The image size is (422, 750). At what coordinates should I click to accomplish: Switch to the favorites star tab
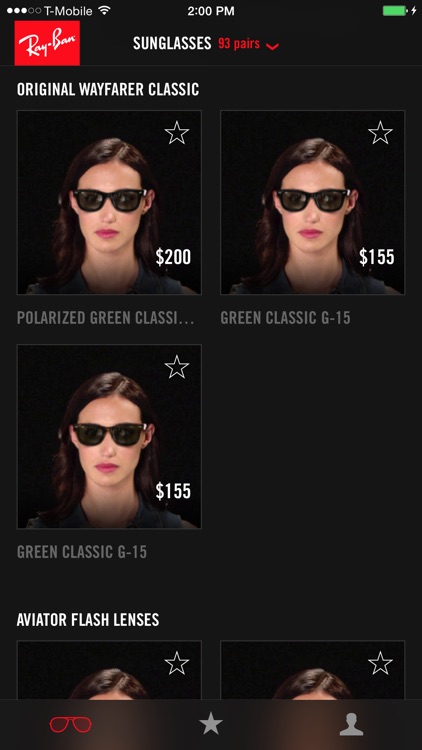(x=211, y=723)
